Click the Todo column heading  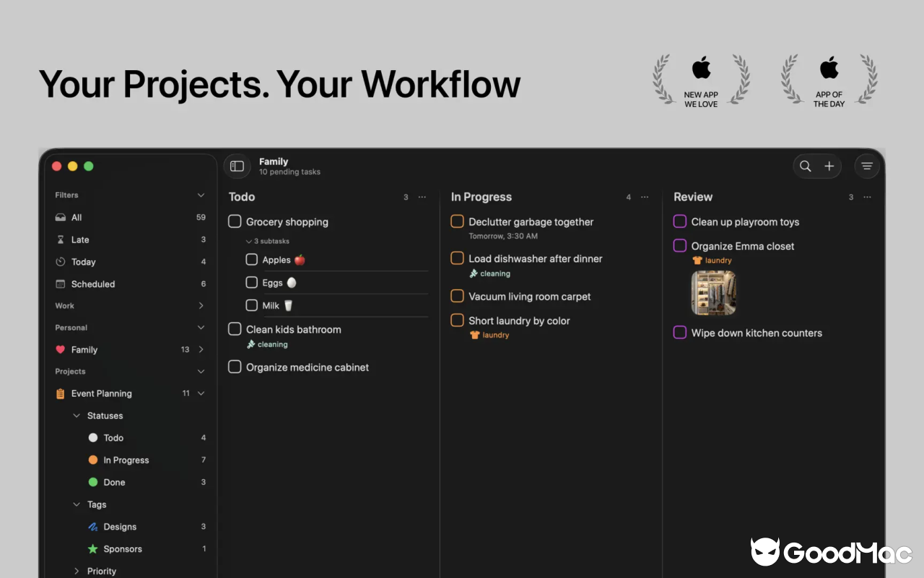pos(242,197)
